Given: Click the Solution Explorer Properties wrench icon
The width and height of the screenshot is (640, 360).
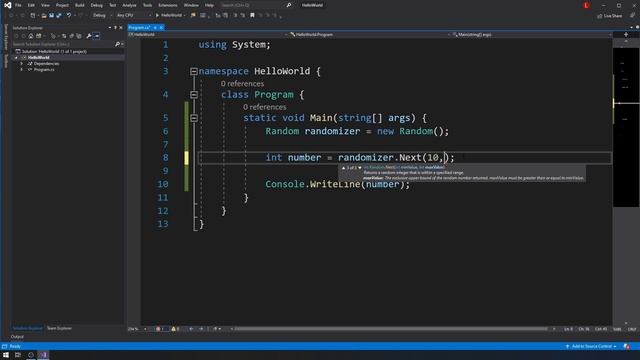Looking at the screenshot, I should [89, 36].
